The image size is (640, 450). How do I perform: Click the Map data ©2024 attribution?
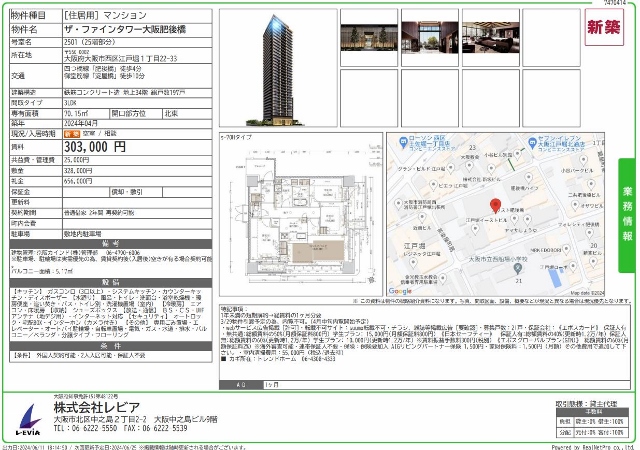pos(587,293)
